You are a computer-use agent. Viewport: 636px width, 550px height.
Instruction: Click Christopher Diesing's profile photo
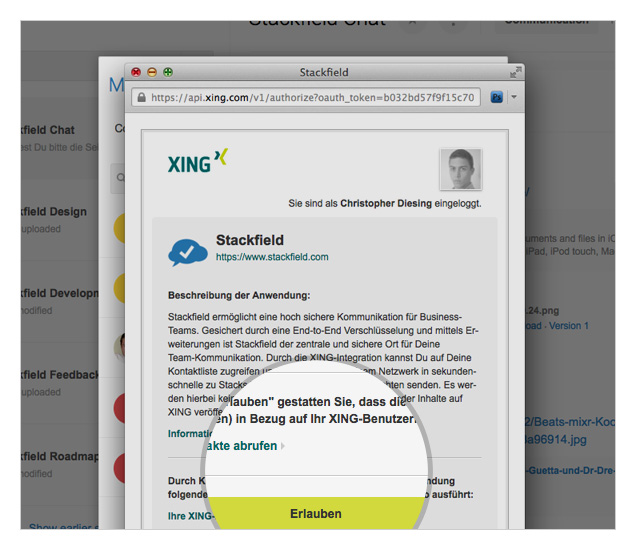click(x=461, y=169)
